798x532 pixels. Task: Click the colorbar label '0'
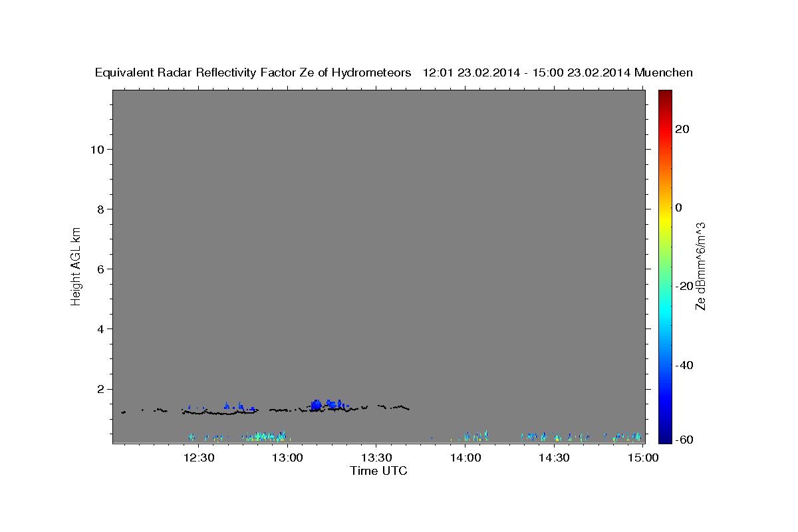(x=679, y=207)
